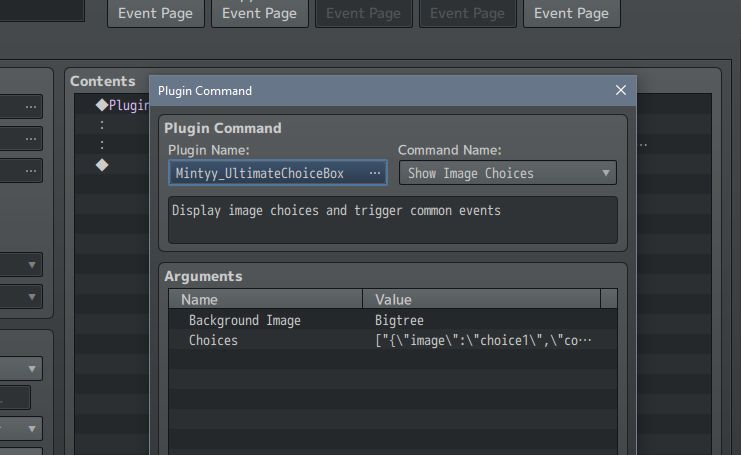Expand the upper dropdown in left panel
The width and height of the screenshot is (741, 455).
click(21, 265)
